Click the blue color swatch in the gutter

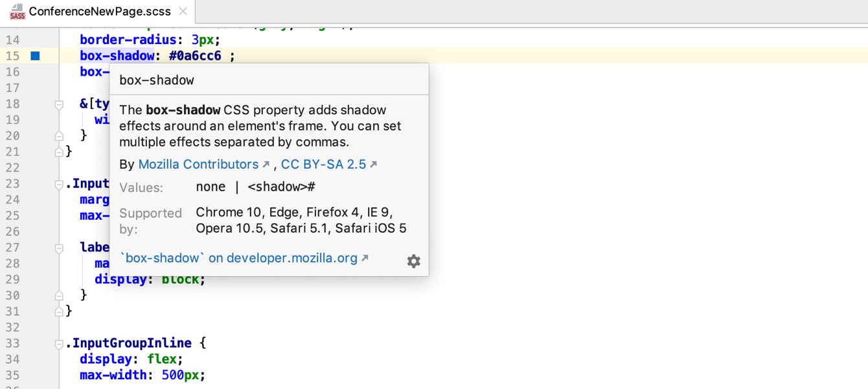36,56
